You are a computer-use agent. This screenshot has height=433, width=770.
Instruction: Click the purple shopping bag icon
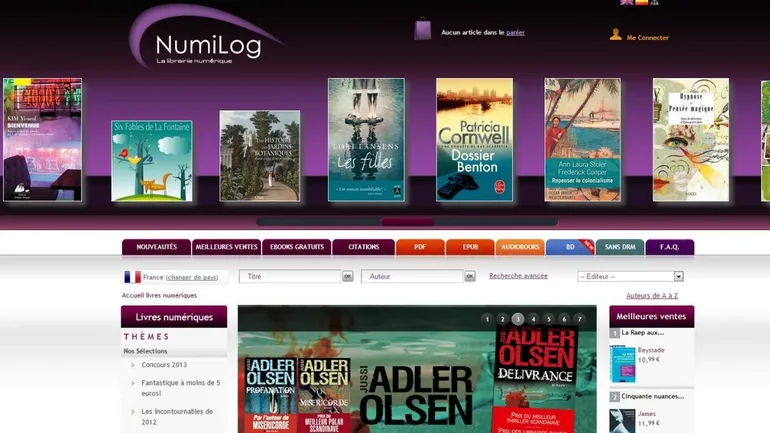[423, 29]
